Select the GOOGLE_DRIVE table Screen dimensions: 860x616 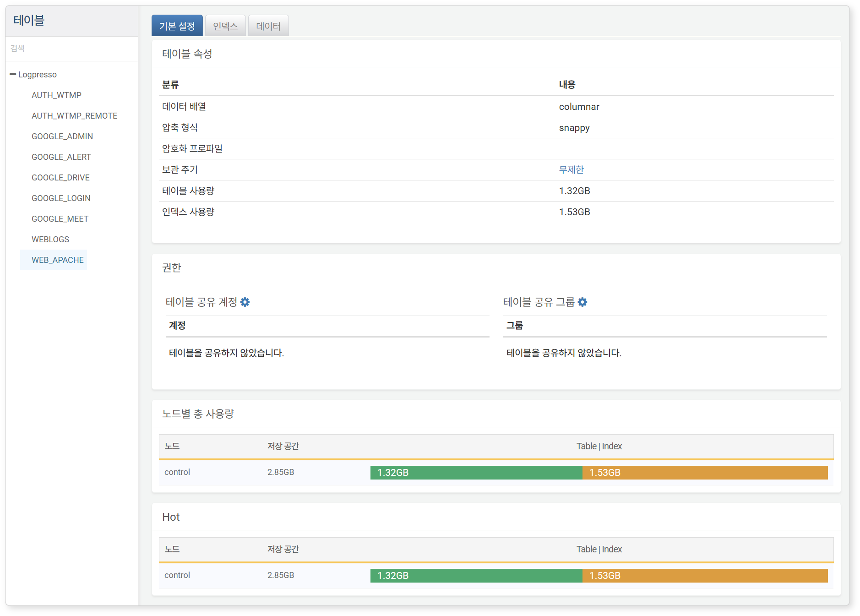pyautogui.click(x=60, y=178)
